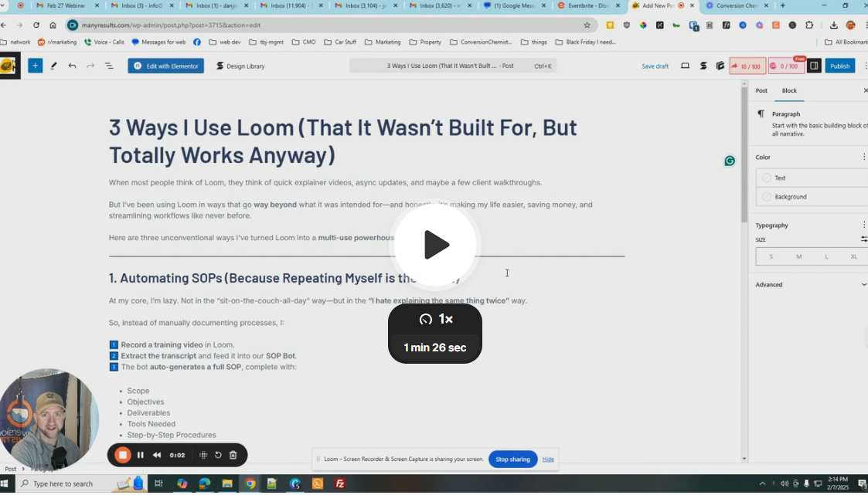Switch to the Eventbrite browser tab

[x=588, y=5]
